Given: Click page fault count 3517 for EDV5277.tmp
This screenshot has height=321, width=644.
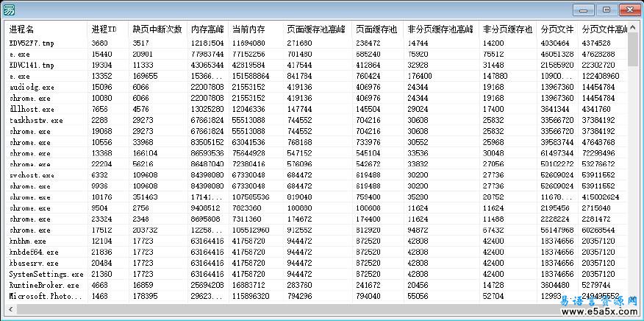Looking at the screenshot, I should pyautogui.click(x=141, y=43).
